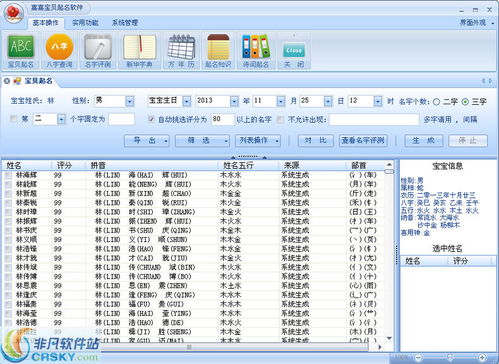499x364 pixels.
Task: Switch to the 系统管理 ribbon tab
Action: pyautogui.click(x=125, y=23)
